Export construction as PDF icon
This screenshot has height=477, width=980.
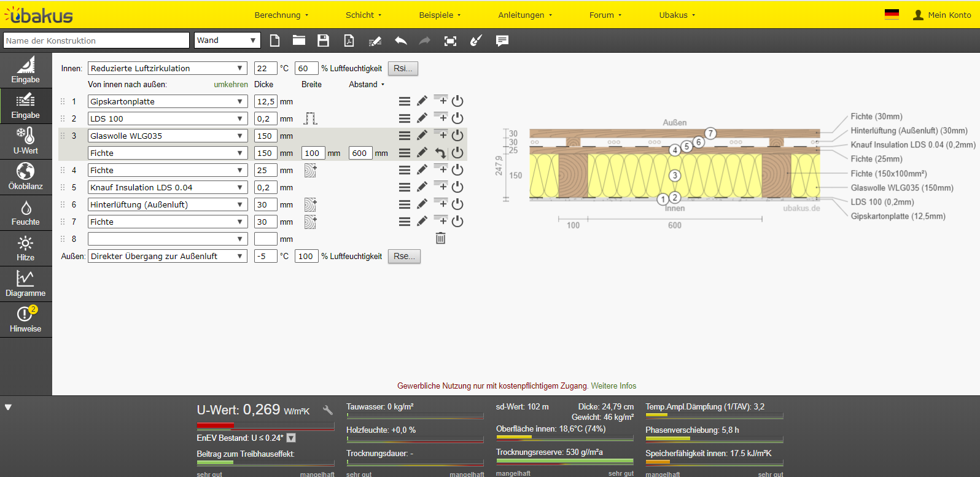point(349,41)
